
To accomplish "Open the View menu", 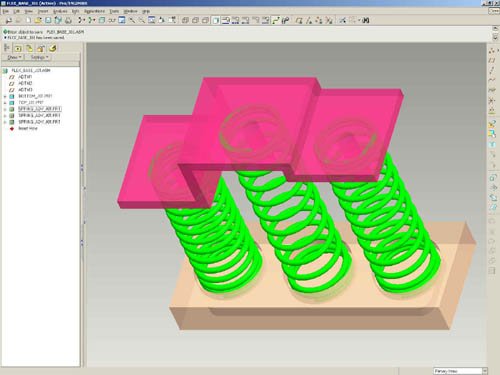I will [29, 11].
